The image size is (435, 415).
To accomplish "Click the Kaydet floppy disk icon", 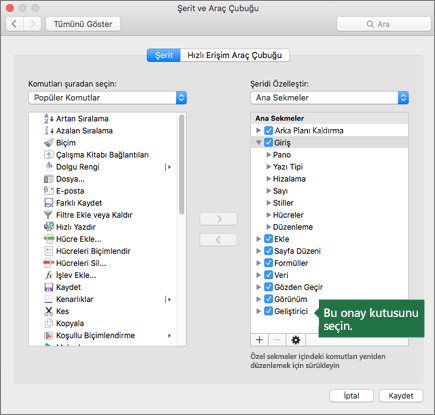I will click(49, 287).
